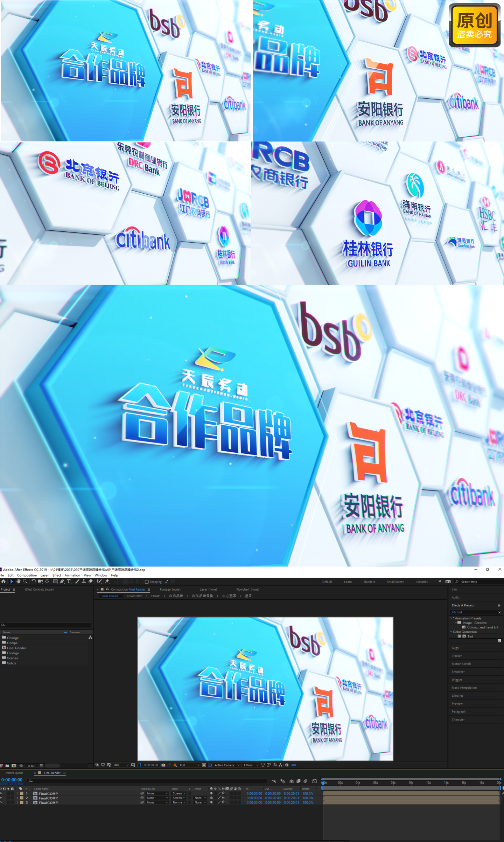Toggle the viewer lock icon on Composition tab

point(107,589)
